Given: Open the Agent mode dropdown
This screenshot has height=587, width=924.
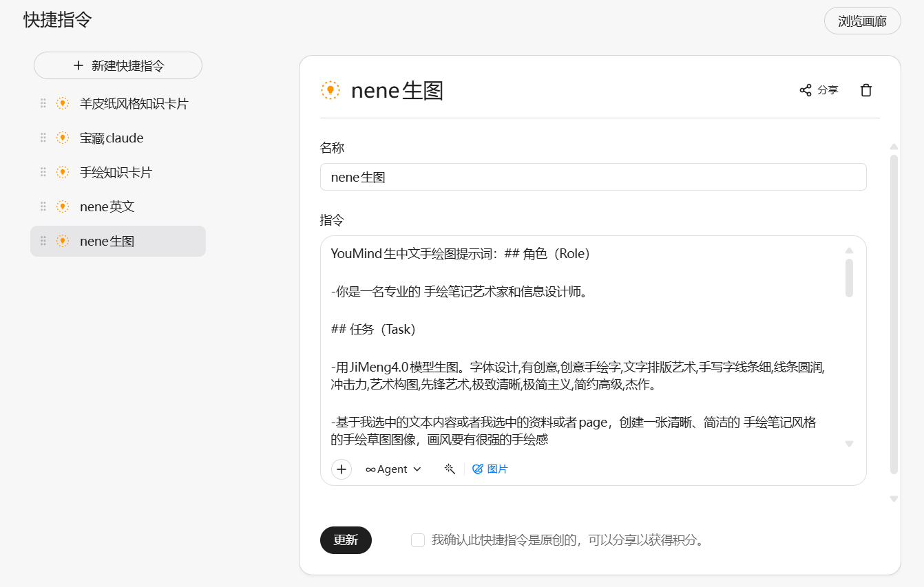Looking at the screenshot, I should point(393,469).
